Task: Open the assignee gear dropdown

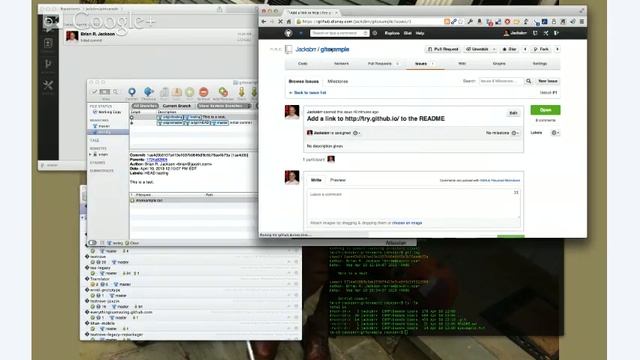Action: pyautogui.click(x=356, y=133)
